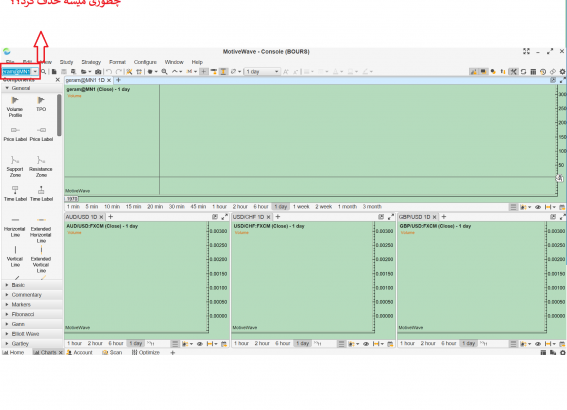This screenshot has width=567, height=410.
Task: Open the 1 day bar size dropdown
Action: pyautogui.click(x=262, y=72)
